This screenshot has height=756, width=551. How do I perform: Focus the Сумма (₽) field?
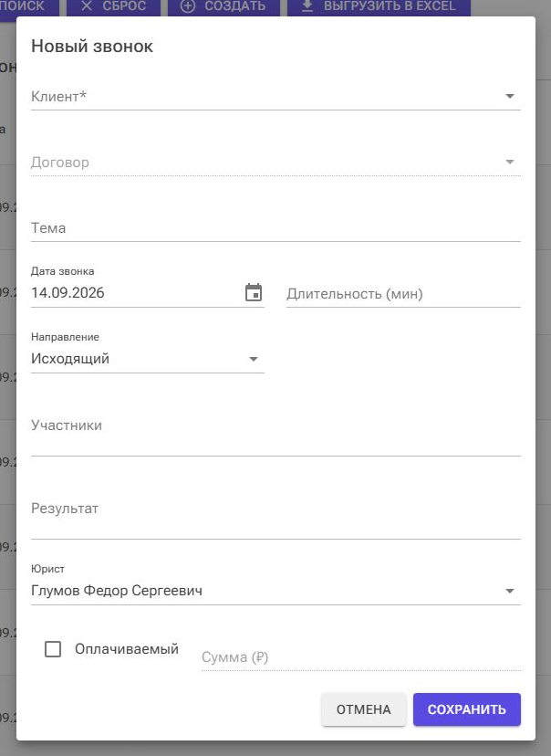coord(360,656)
